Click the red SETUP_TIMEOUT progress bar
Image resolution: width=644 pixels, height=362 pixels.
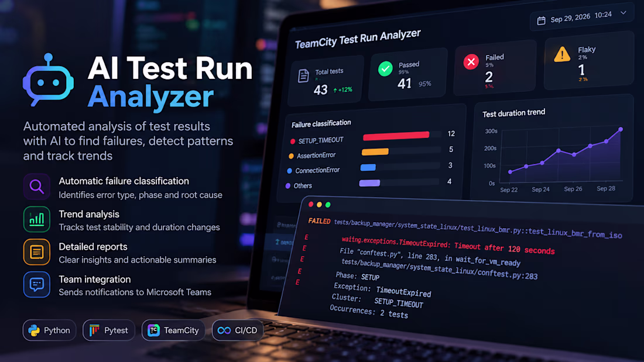click(396, 136)
